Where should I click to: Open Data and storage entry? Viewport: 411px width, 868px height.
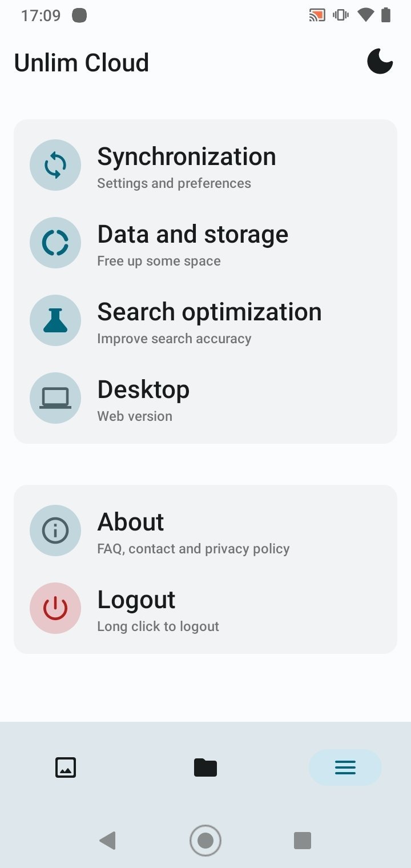point(205,243)
